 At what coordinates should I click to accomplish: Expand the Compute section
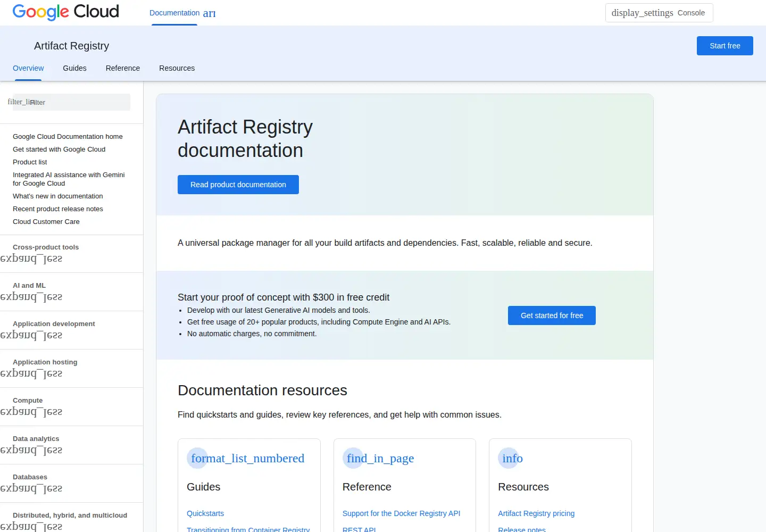point(31,412)
